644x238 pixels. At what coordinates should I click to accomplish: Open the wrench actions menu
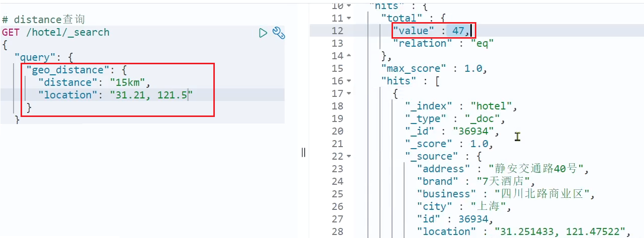(279, 33)
